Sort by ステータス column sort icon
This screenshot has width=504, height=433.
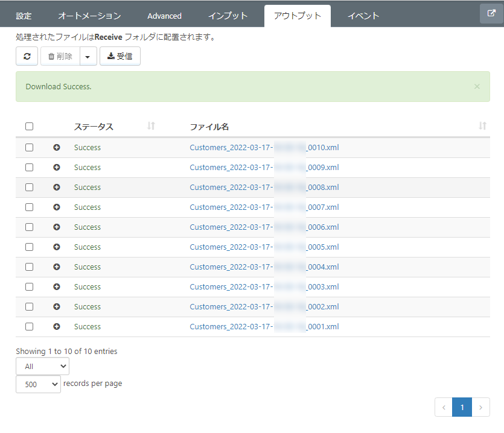[x=151, y=126]
